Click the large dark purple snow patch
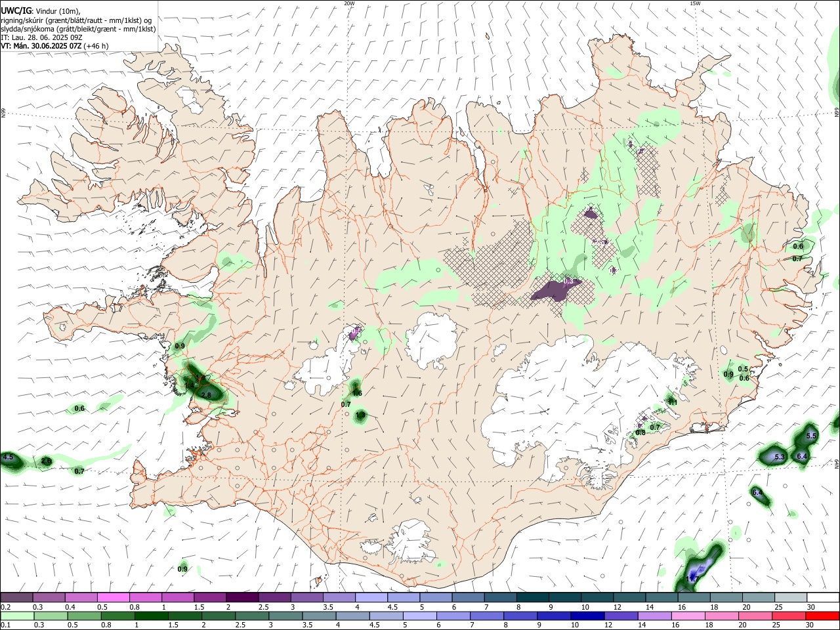840x630 pixels. tap(556, 290)
